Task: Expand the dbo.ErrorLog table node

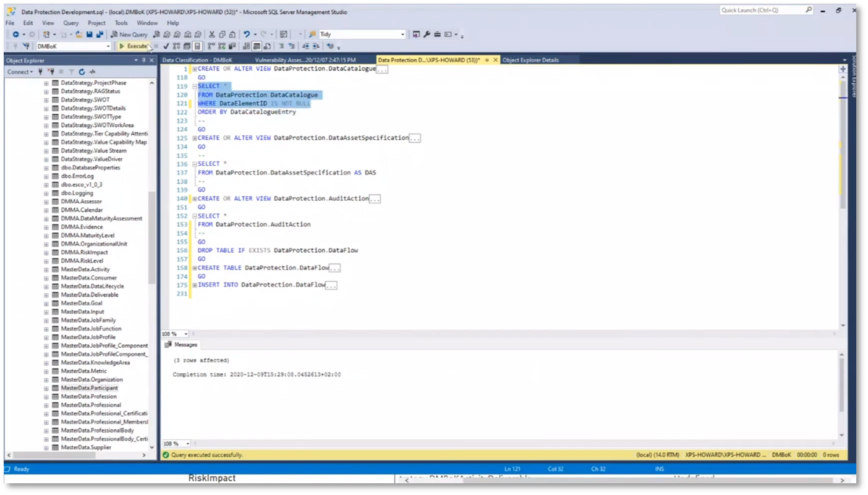Action: [x=46, y=176]
